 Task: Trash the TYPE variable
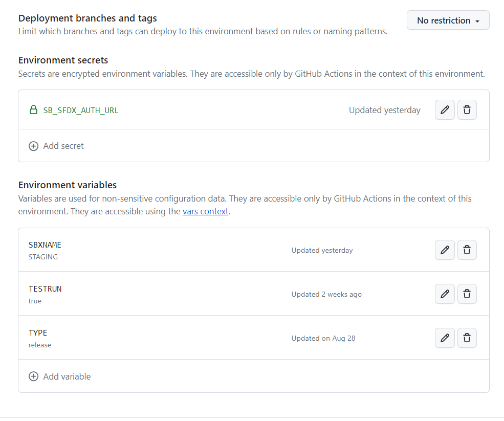(x=467, y=338)
